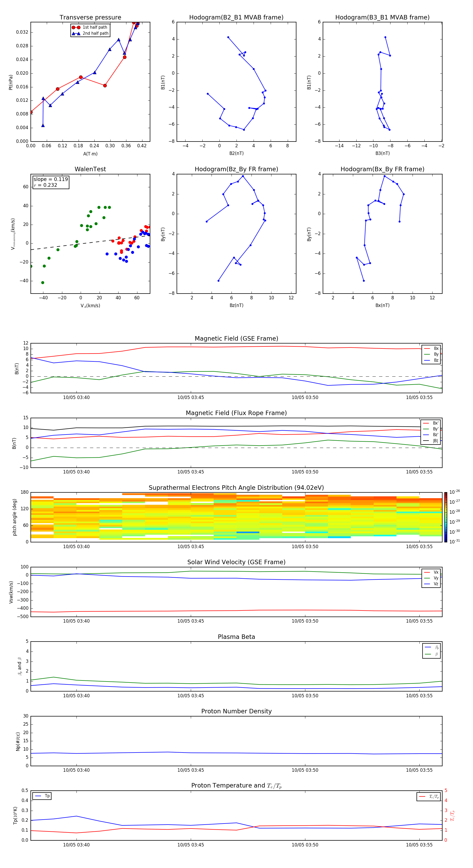Click '10/05 03:40' tick under Solar Wind Velocity plot
The width and height of the screenshot is (473, 868).
[x=76, y=621]
